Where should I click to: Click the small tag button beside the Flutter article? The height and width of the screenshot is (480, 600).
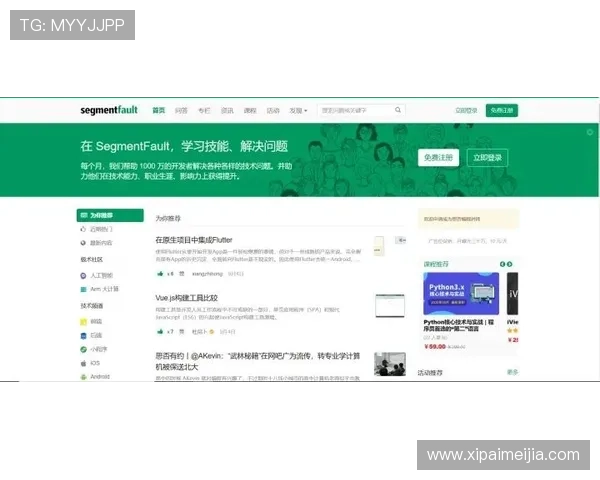point(401,240)
